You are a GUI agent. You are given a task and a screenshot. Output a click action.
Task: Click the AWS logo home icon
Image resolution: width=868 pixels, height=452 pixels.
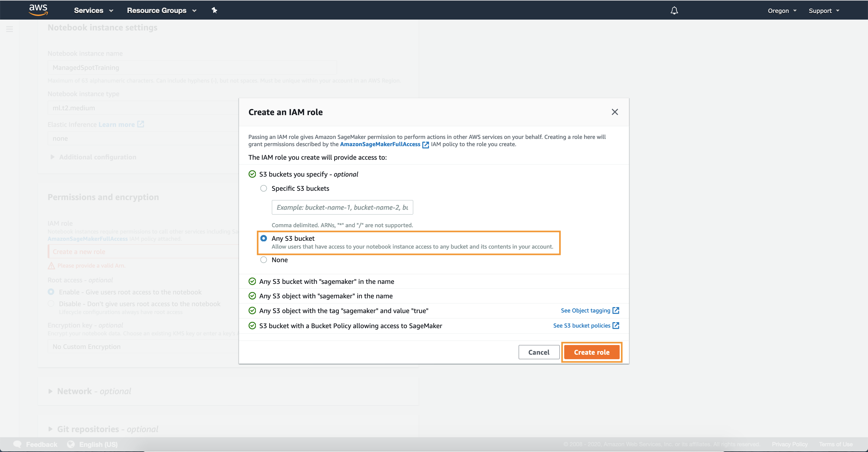38,10
